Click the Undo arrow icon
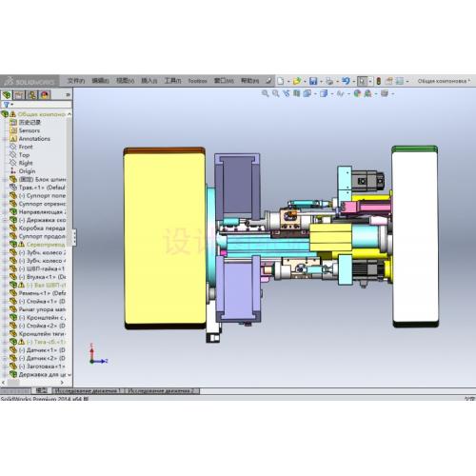Image resolution: width=476 pixels, height=476 pixels. pyautogui.click(x=346, y=81)
